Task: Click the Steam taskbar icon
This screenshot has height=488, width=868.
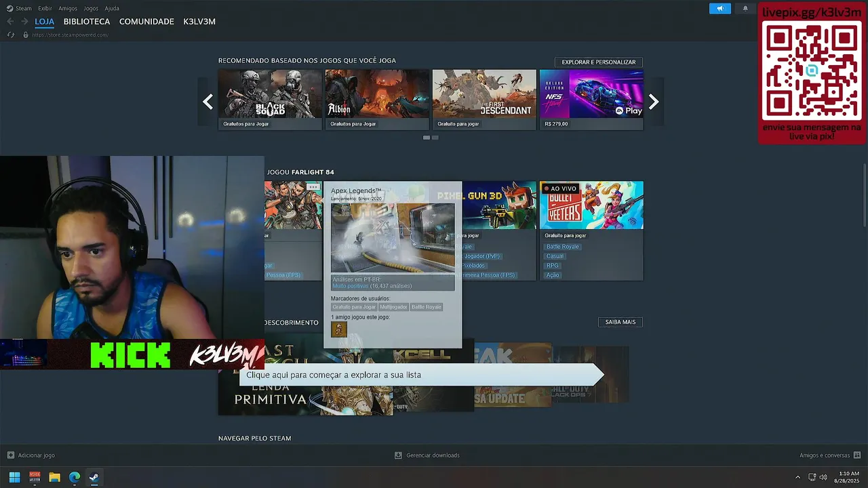Action: pyautogui.click(x=94, y=477)
